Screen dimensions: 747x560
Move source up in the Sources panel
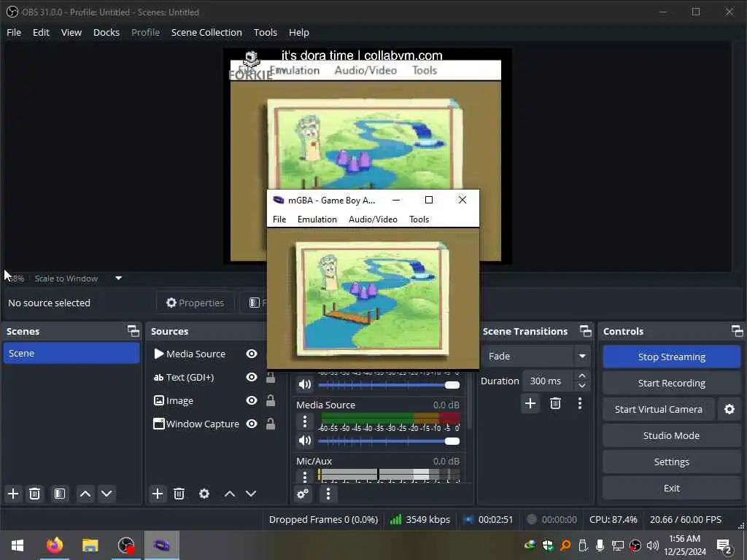coord(230,494)
